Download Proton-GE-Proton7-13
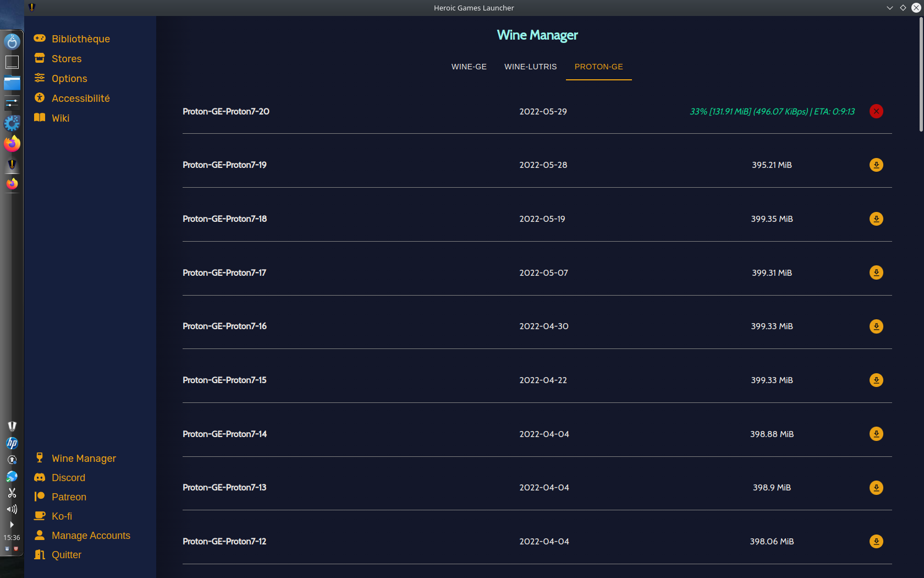The height and width of the screenshot is (578, 924). pos(876,488)
